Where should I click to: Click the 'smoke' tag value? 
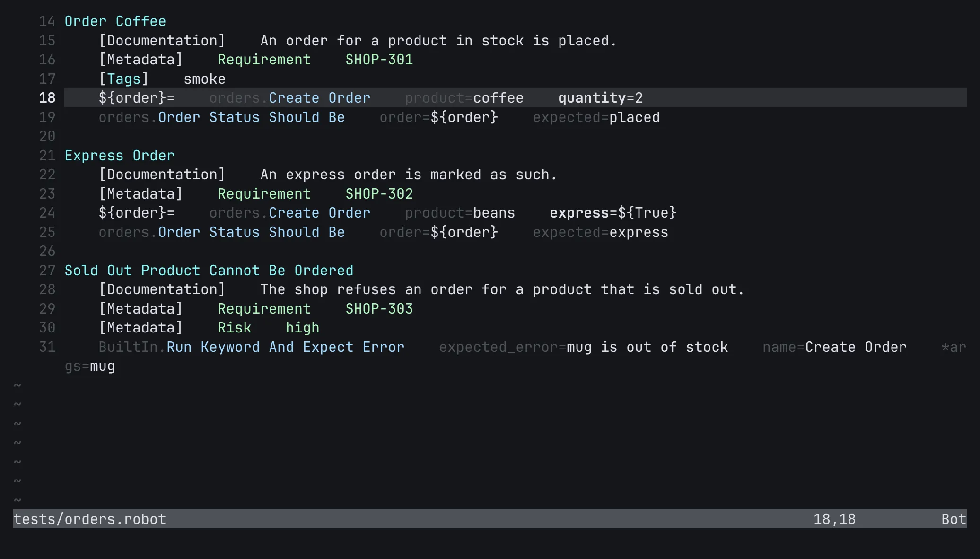[x=205, y=79]
